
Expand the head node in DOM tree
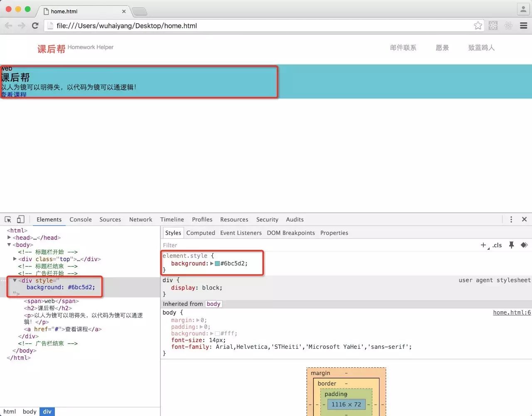point(9,238)
